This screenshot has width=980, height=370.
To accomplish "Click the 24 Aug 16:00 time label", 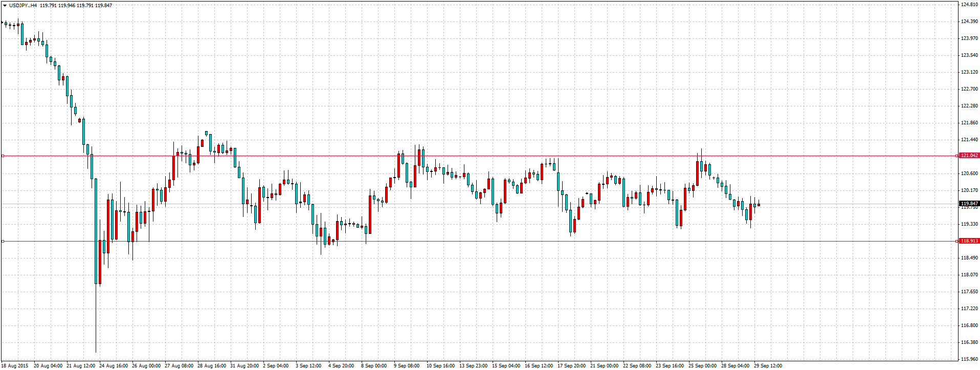I will (x=114, y=366).
